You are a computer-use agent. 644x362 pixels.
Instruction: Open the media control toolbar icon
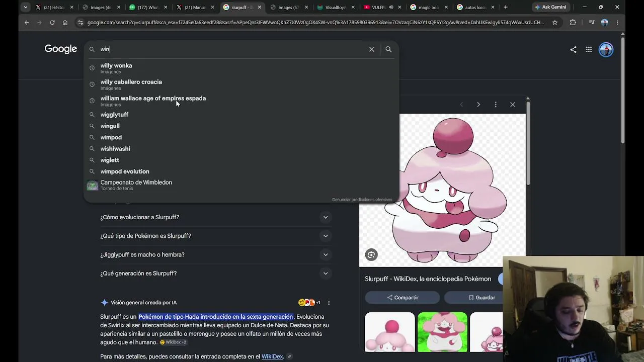pyautogui.click(x=591, y=22)
